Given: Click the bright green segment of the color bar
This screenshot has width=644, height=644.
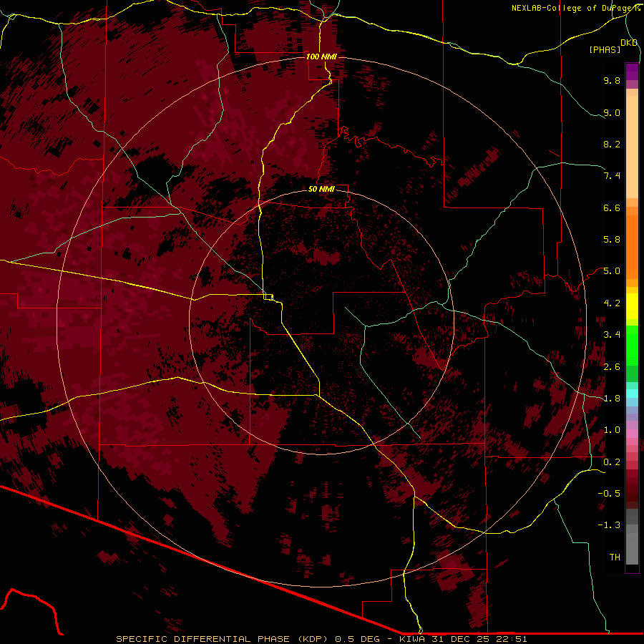Looking at the screenshot, I should (x=632, y=346).
